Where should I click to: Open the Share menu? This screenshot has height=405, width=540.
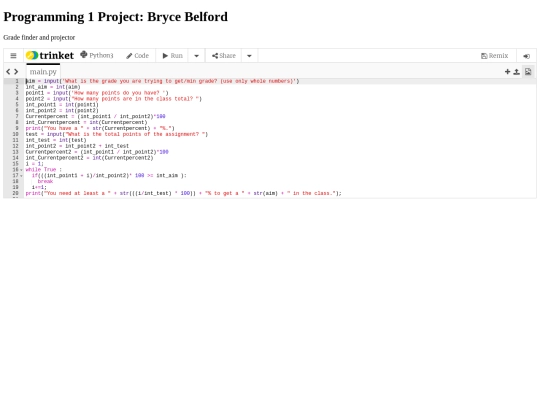click(x=224, y=56)
